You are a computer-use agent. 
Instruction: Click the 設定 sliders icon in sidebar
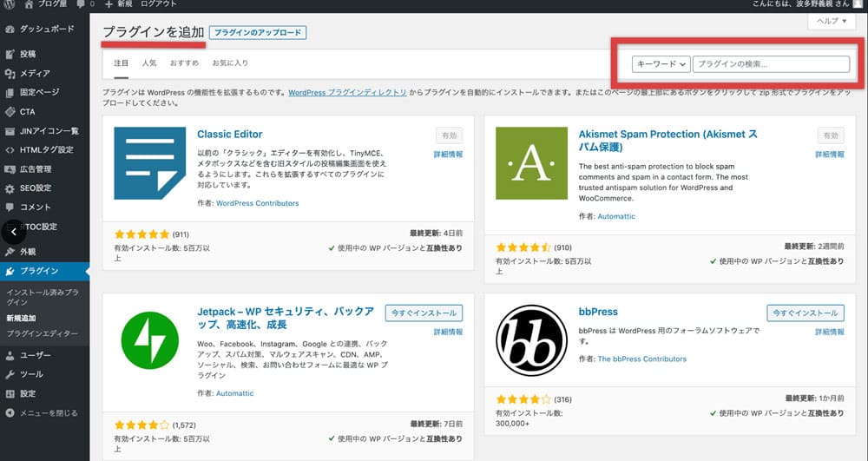[10, 394]
